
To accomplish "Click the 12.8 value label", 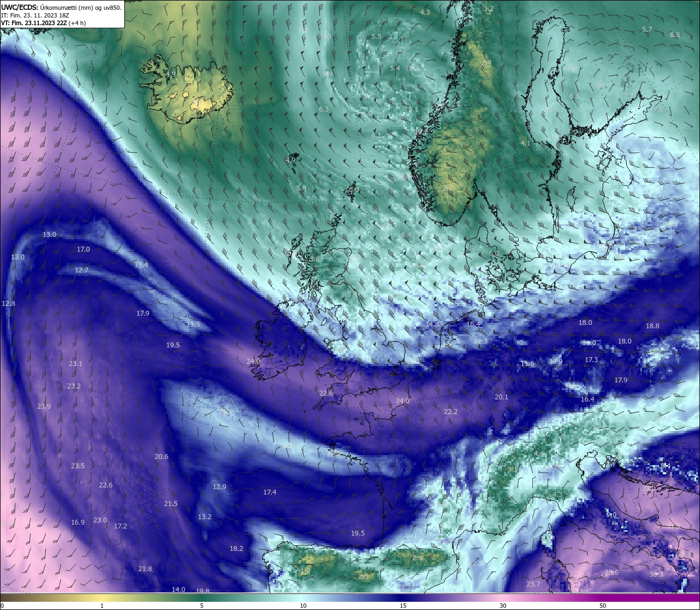I will pos(8,304).
